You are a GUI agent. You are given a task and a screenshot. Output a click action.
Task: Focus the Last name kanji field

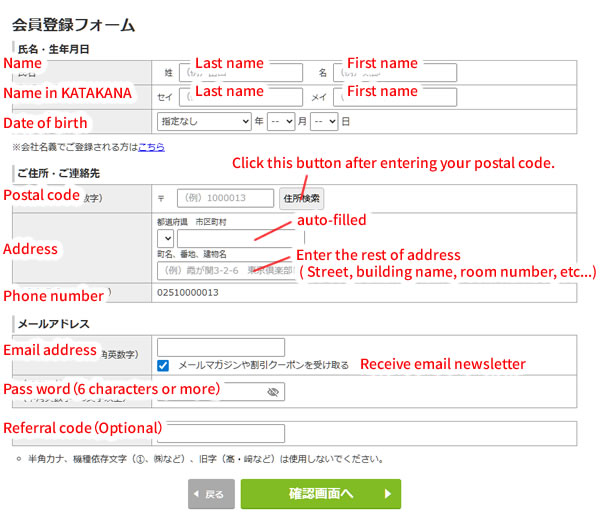(x=241, y=72)
